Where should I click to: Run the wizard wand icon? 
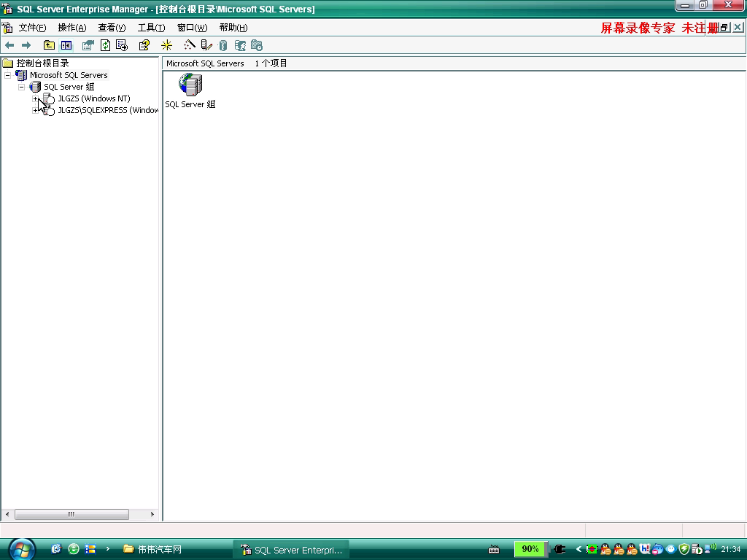pos(190,45)
